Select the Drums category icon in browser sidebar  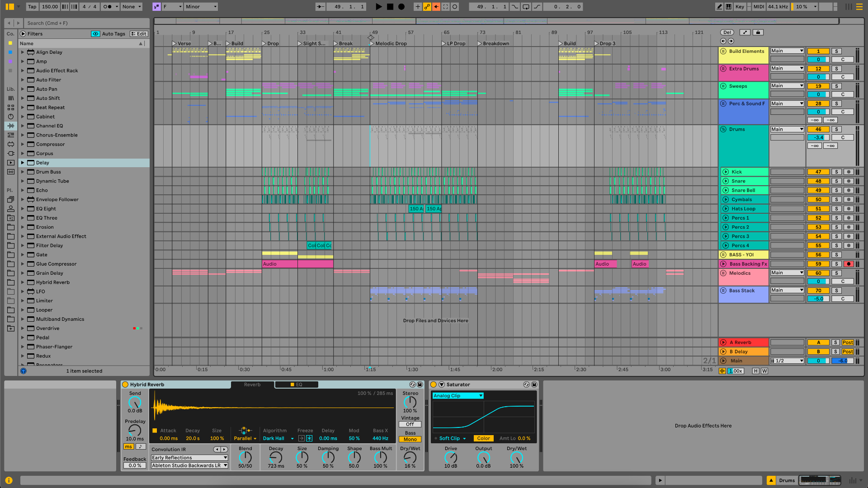point(10,108)
